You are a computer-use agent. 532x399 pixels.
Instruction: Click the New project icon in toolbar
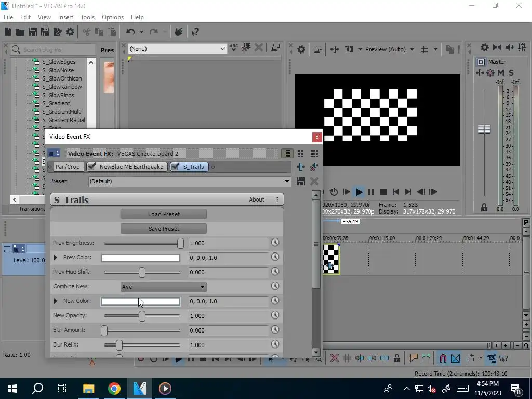[8, 32]
